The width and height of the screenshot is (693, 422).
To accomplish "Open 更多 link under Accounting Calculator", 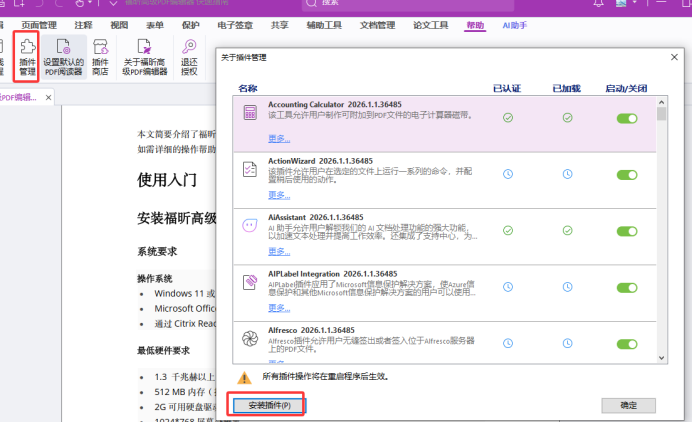I will (x=279, y=138).
